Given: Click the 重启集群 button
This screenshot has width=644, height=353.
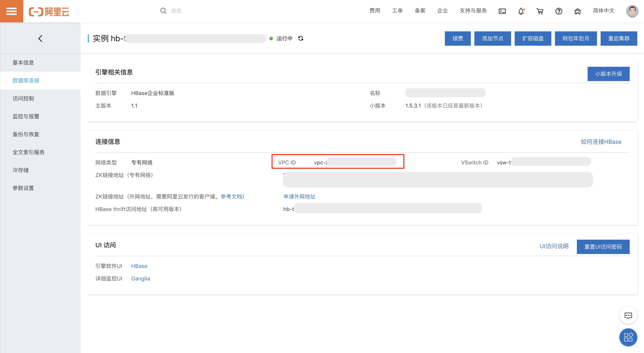Looking at the screenshot, I should pyautogui.click(x=619, y=39).
